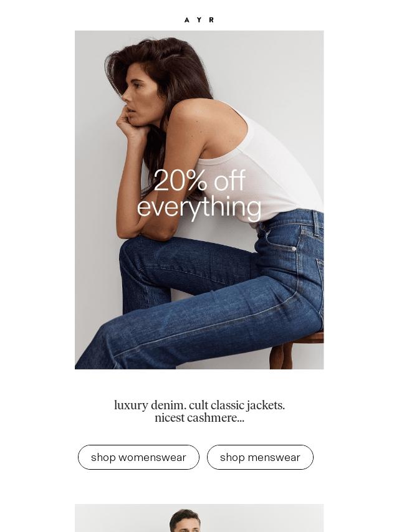Click the AYR logo at top

[199, 20]
